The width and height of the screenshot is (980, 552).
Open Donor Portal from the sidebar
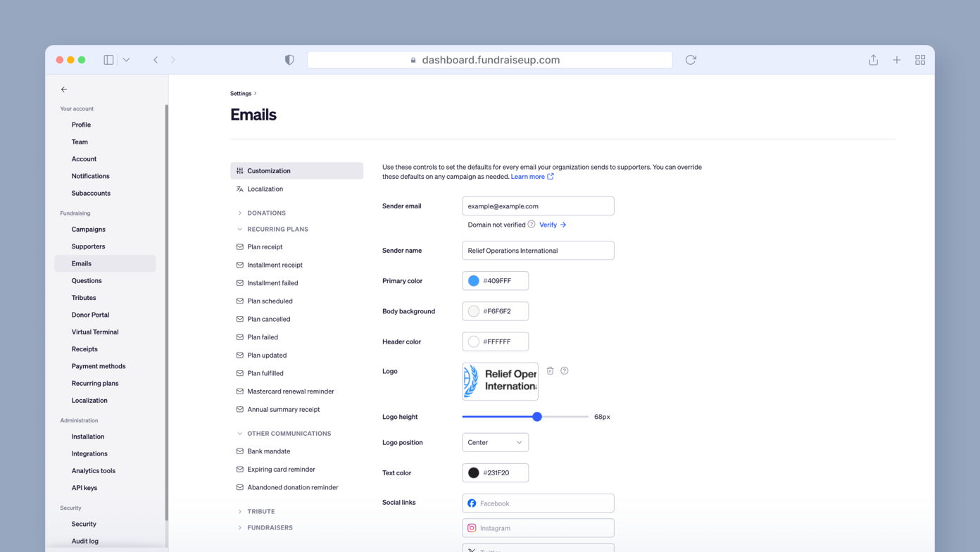89,315
